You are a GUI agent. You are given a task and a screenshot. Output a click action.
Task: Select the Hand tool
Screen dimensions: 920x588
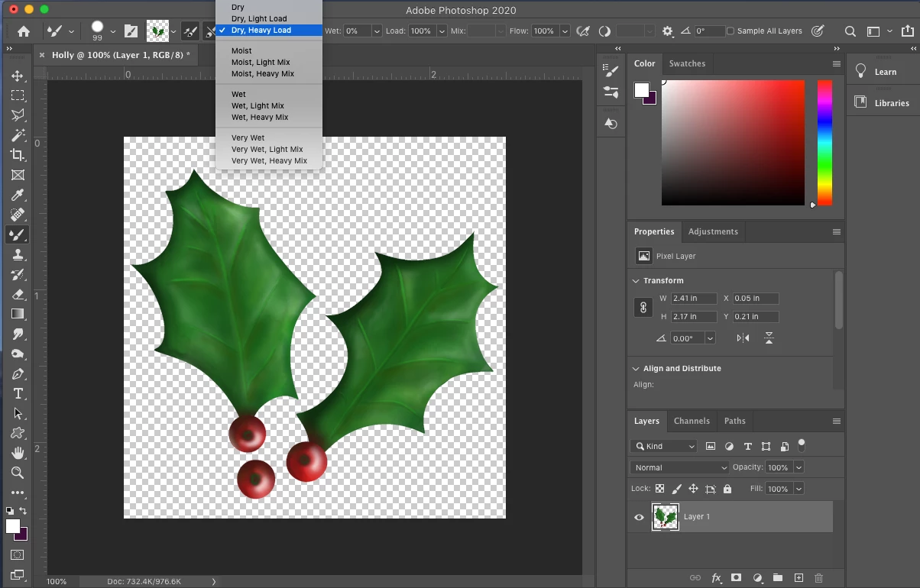[18, 454]
